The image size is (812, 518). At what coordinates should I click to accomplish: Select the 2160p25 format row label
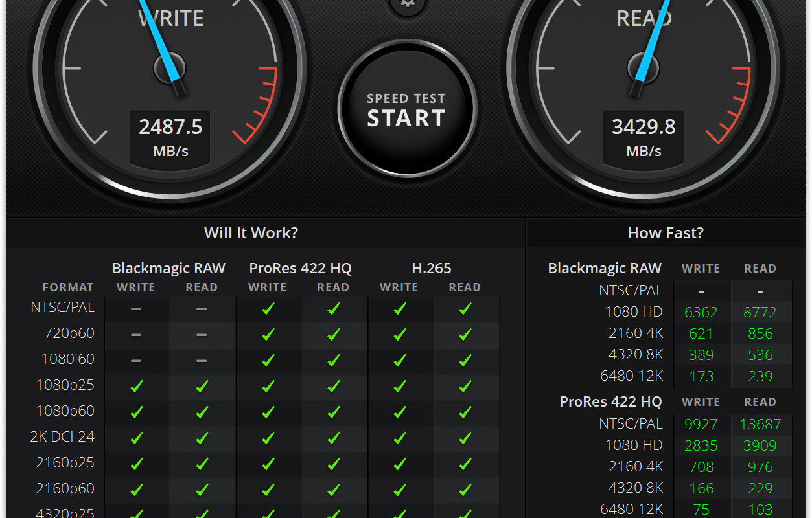click(x=65, y=463)
